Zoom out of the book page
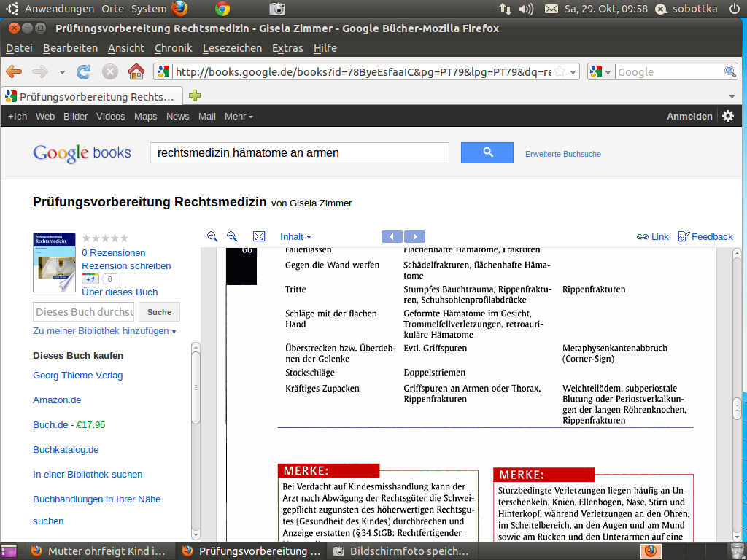 click(x=212, y=237)
